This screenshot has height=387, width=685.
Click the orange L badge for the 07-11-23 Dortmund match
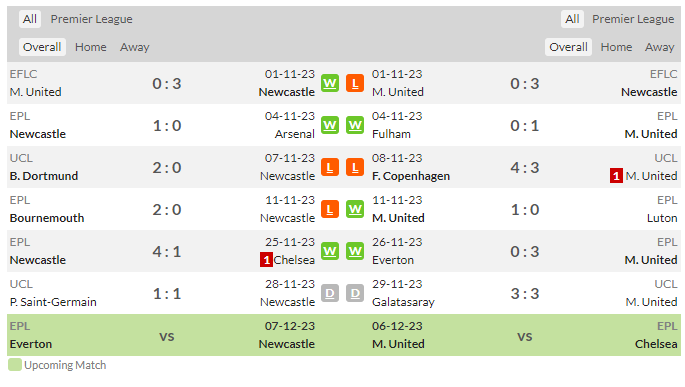click(330, 167)
